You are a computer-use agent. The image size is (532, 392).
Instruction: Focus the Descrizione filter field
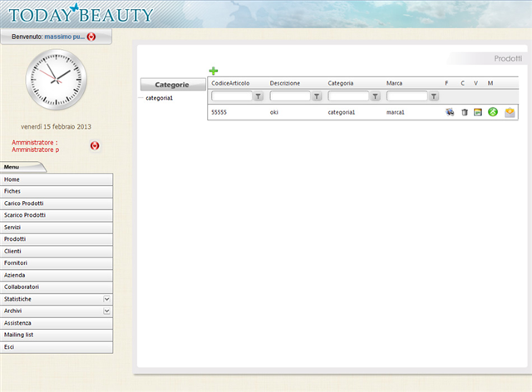coord(290,96)
